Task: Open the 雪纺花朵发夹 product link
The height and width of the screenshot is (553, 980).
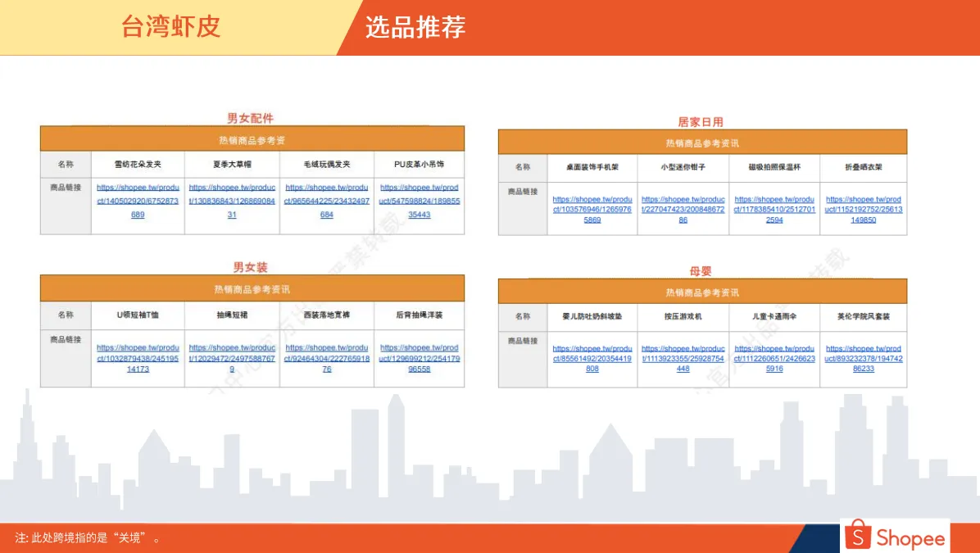Action: 137,202
